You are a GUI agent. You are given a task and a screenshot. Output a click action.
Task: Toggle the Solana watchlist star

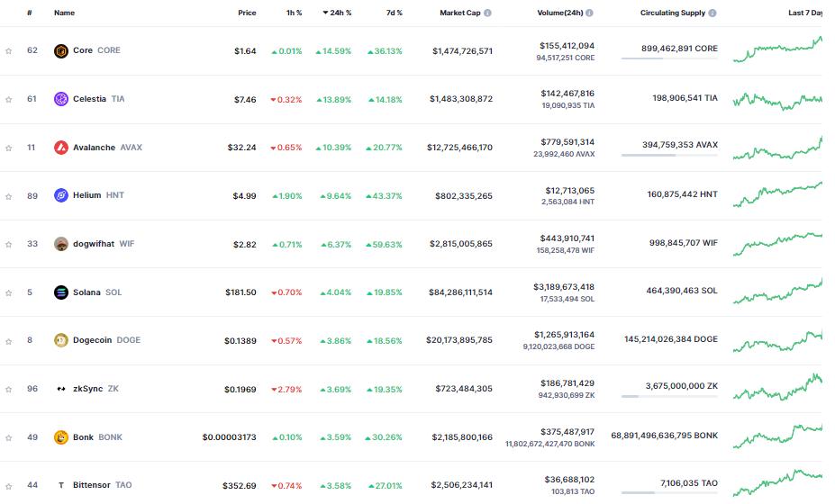pyautogui.click(x=8, y=292)
